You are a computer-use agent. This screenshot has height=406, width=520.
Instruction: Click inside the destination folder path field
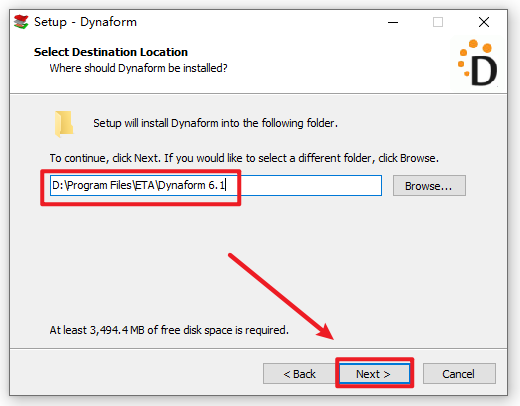[x=216, y=185]
